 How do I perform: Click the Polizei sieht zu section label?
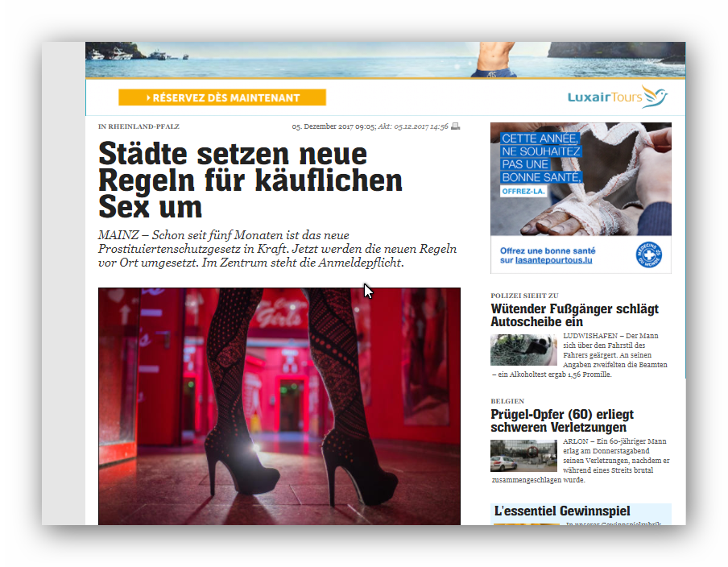(524, 296)
